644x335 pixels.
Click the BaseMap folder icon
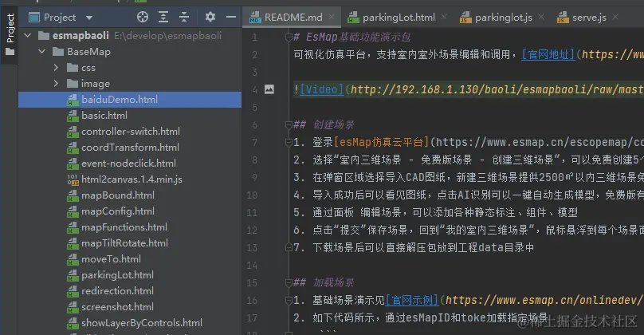click(58, 52)
